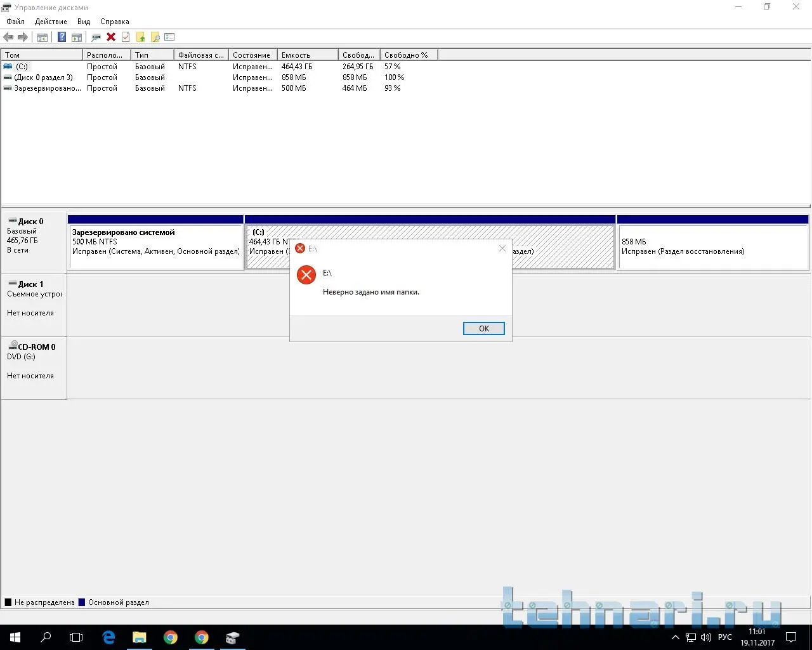The width and height of the screenshot is (812, 650).
Task: Show hidden tray icons chevron
Action: pos(675,637)
